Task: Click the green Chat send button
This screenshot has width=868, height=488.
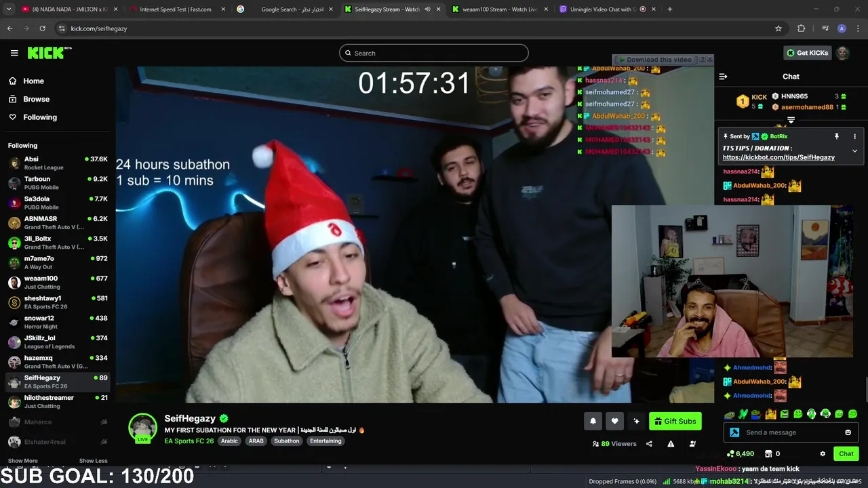Action: click(x=846, y=453)
